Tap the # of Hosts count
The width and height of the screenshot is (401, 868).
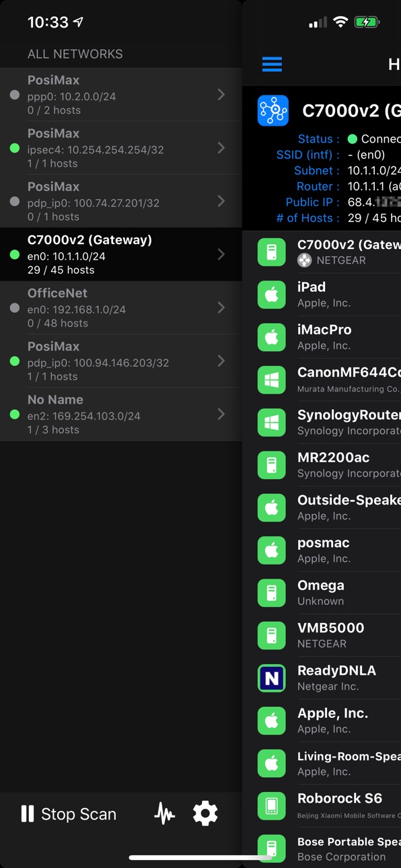[x=374, y=218]
